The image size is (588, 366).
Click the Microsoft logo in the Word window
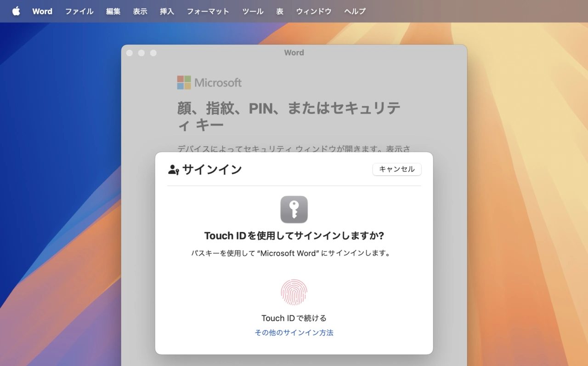(x=184, y=83)
